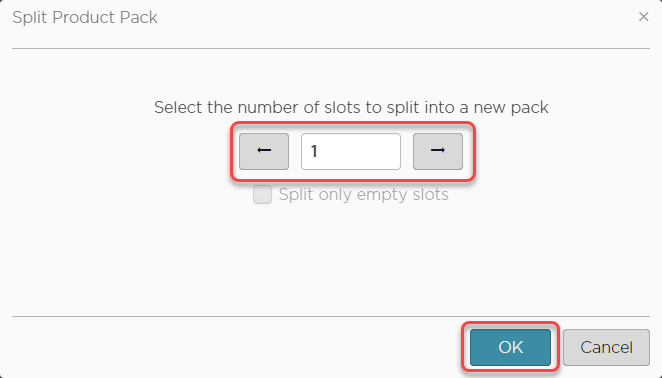Focus the field showing value 1
662x378 pixels.
point(351,151)
